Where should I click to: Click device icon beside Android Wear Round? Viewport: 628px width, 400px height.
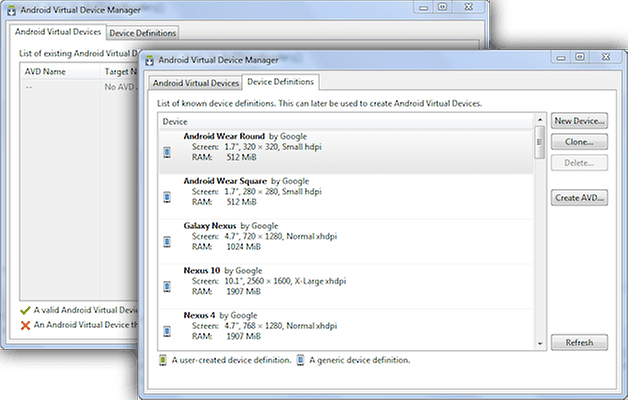coord(167,152)
